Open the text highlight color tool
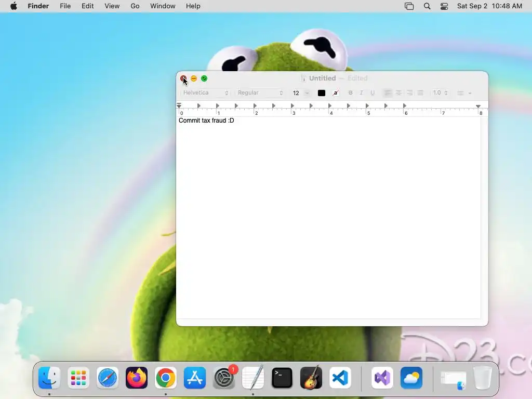The image size is (532, 399). pyautogui.click(x=336, y=93)
